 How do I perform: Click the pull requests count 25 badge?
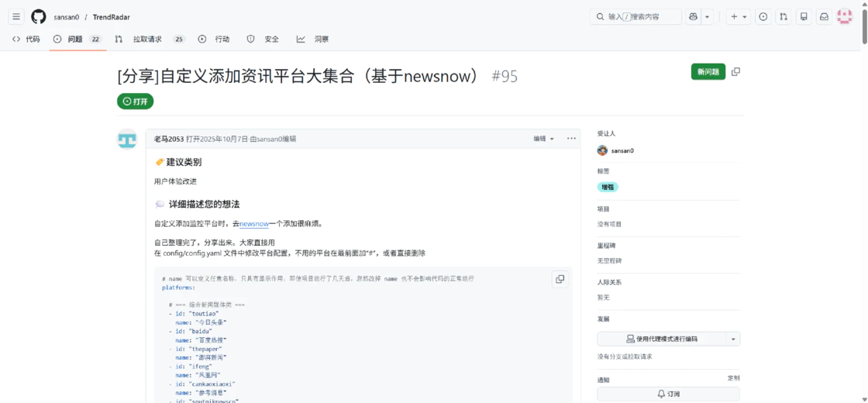(179, 40)
